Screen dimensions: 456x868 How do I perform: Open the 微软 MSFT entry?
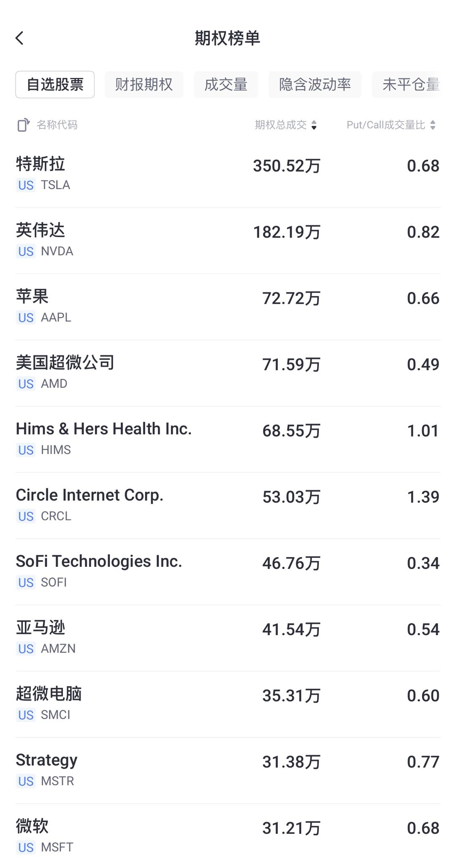click(x=228, y=836)
